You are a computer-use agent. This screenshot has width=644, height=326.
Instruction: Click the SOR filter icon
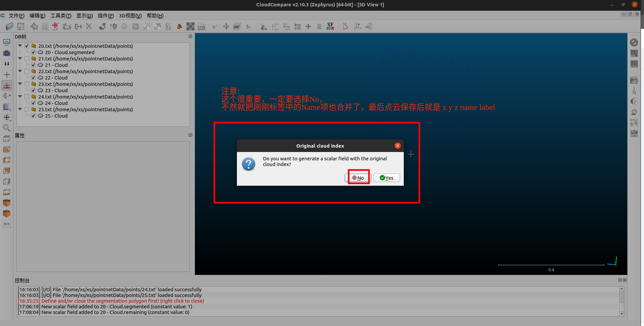pyautogui.click(x=202, y=26)
